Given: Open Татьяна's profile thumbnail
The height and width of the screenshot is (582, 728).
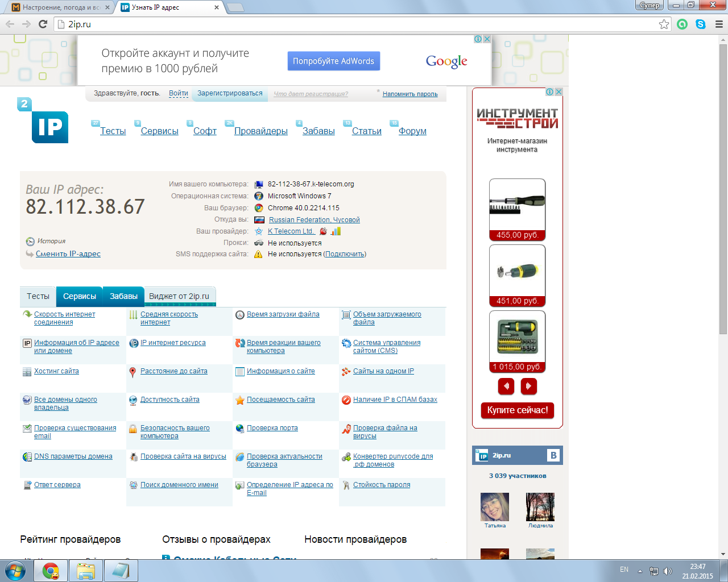Looking at the screenshot, I should 495,507.
